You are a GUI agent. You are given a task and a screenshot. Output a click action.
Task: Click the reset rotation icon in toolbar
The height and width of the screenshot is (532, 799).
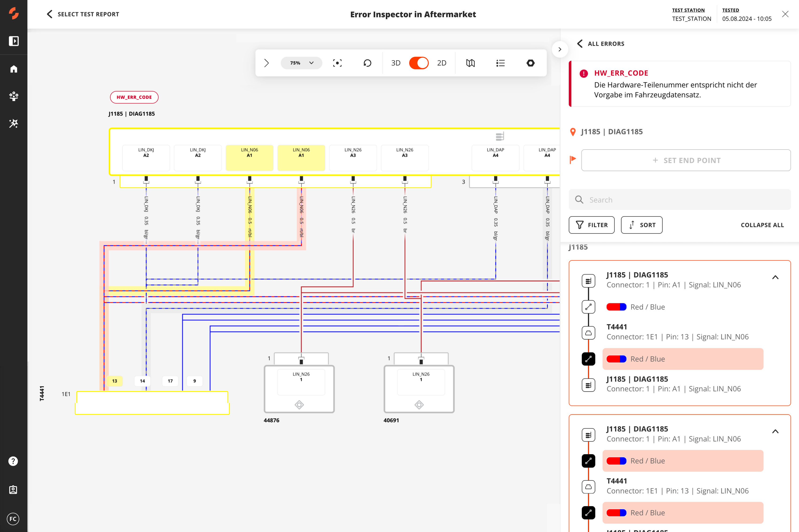tap(367, 63)
